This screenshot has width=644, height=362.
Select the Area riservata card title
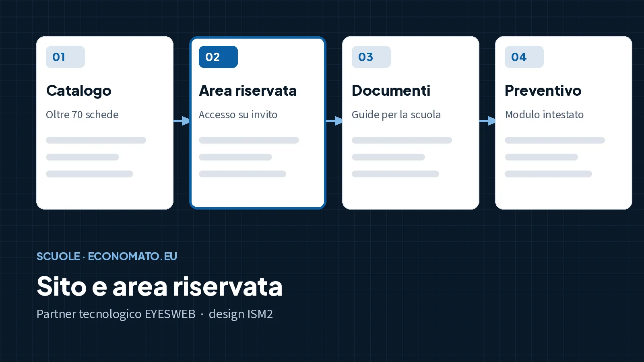point(248,90)
